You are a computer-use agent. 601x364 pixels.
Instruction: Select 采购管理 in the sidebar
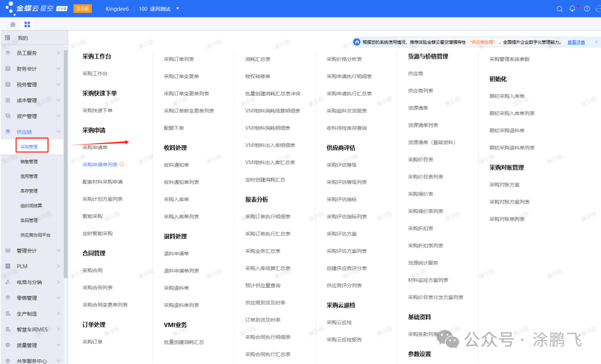[29, 147]
